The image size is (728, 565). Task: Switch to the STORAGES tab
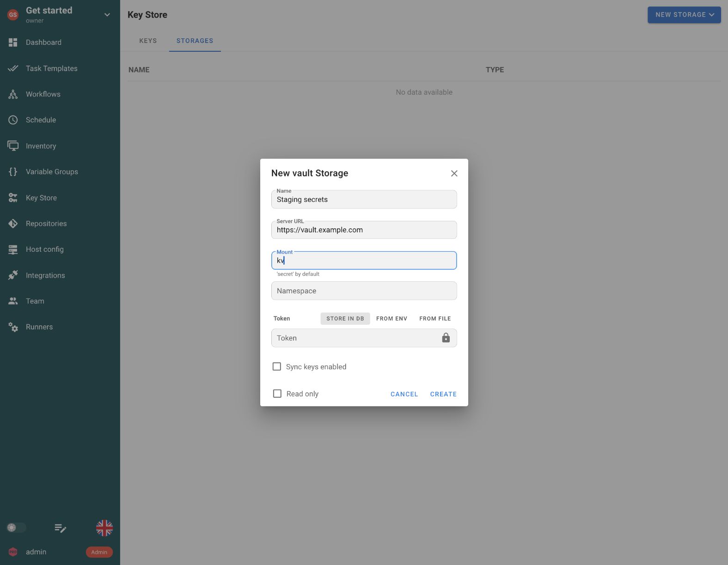195,41
